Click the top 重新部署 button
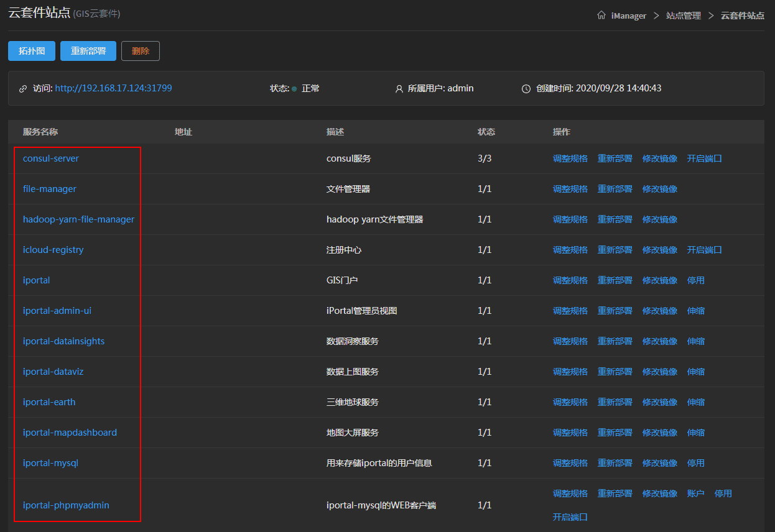Image resolution: width=775 pixels, height=532 pixels. tap(88, 51)
